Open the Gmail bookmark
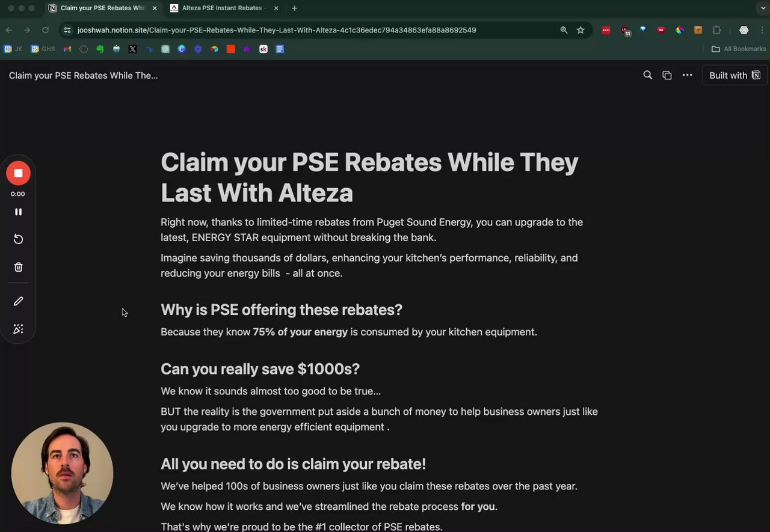The width and height of the screenshot is (770, 532). [67, 49]
